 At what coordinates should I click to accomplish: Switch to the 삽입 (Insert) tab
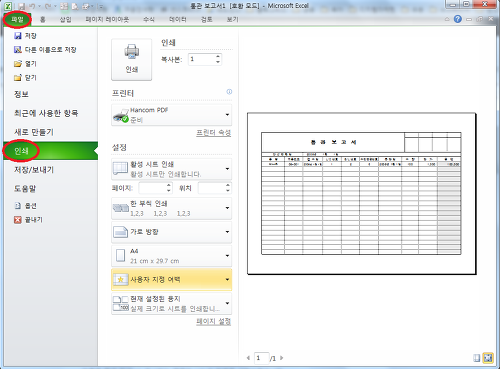[x=65, y=19]
